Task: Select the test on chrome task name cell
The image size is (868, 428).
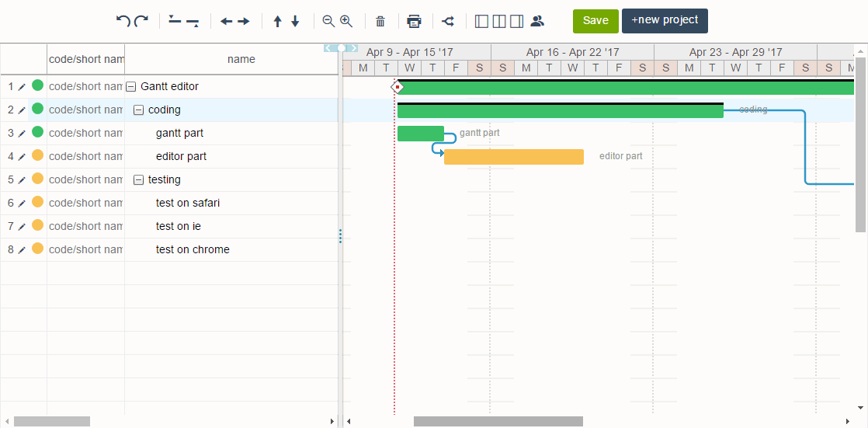Action: pos(231,249)
